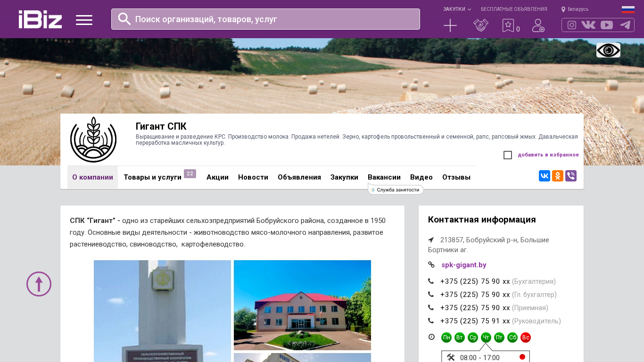Click the location pin next to Беларусь
Screen dimensions: 644x362
point(563,9)
